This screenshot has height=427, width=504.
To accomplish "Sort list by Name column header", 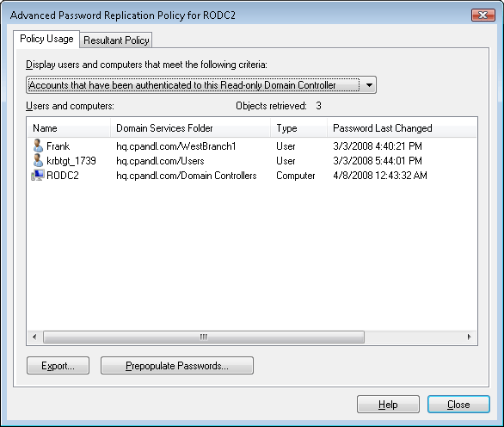I will (69, 128).
